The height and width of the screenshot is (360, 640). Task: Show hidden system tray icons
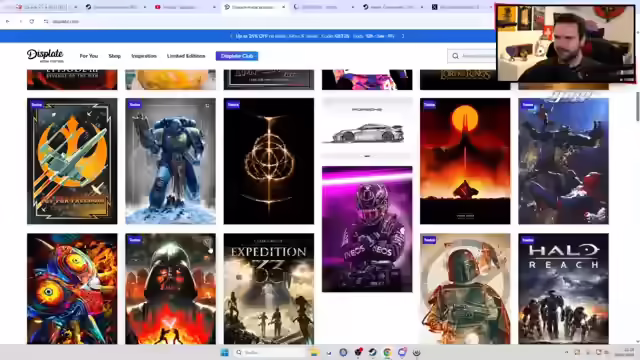(567, 352)
